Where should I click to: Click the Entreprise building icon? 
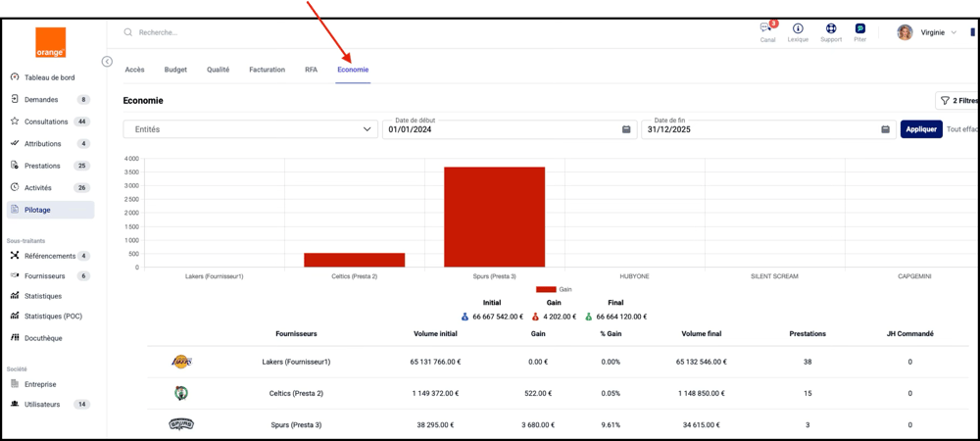(15, 384)
